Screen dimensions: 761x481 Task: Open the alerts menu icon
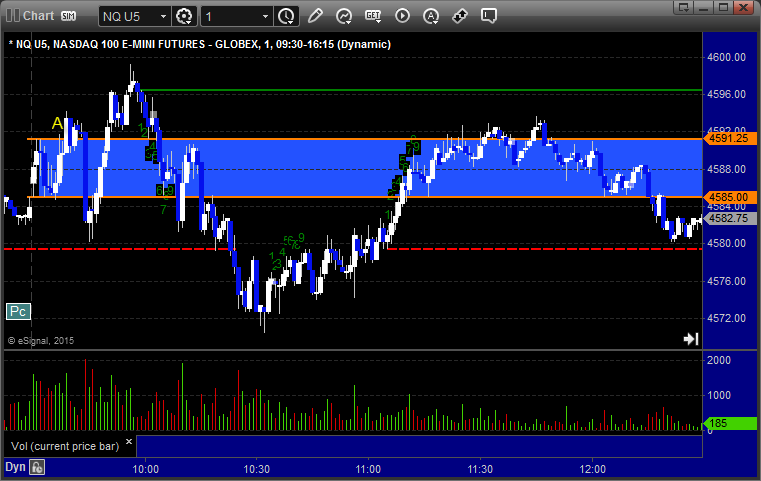point(431,16)
